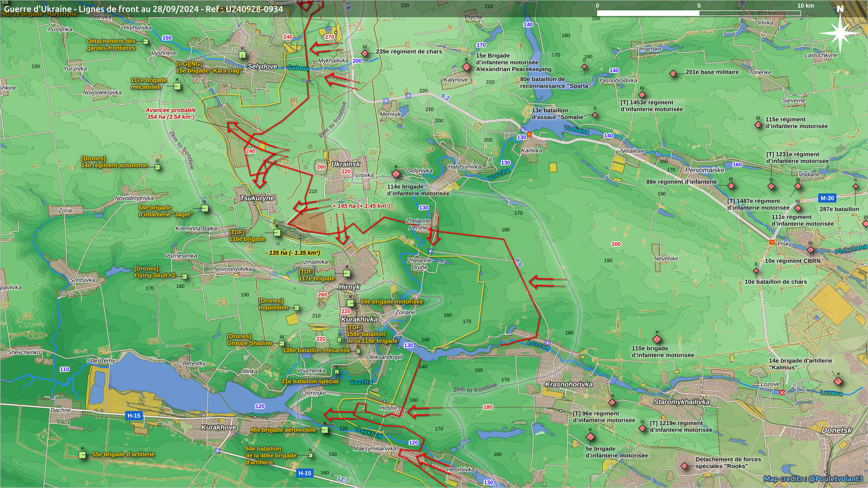
Task: Click the 117e brigade mécanisée unit square
Action: 177,86
